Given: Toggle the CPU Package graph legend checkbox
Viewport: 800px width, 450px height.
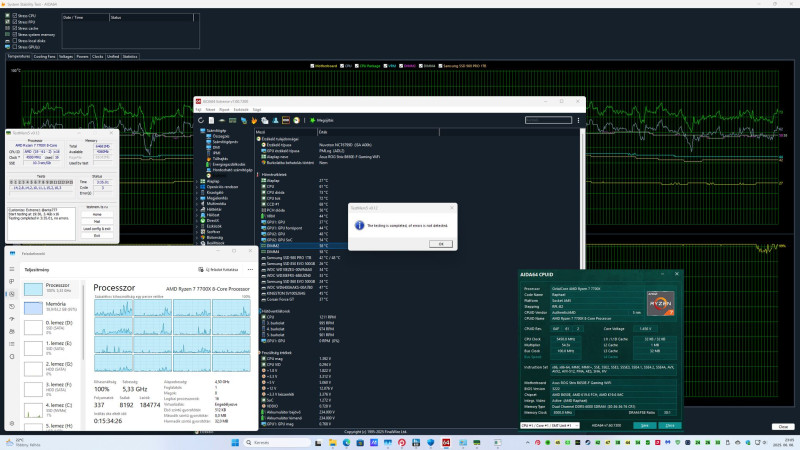Looking at the screenshot, I should [x=357, y=66].
